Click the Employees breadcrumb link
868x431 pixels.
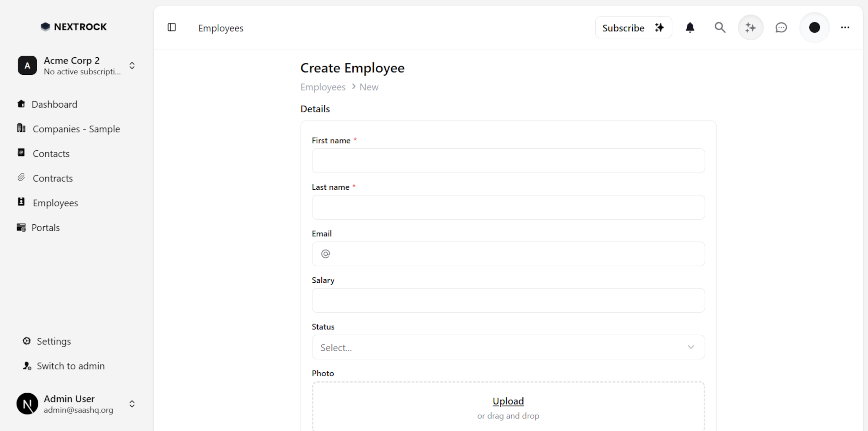[322, 87]
